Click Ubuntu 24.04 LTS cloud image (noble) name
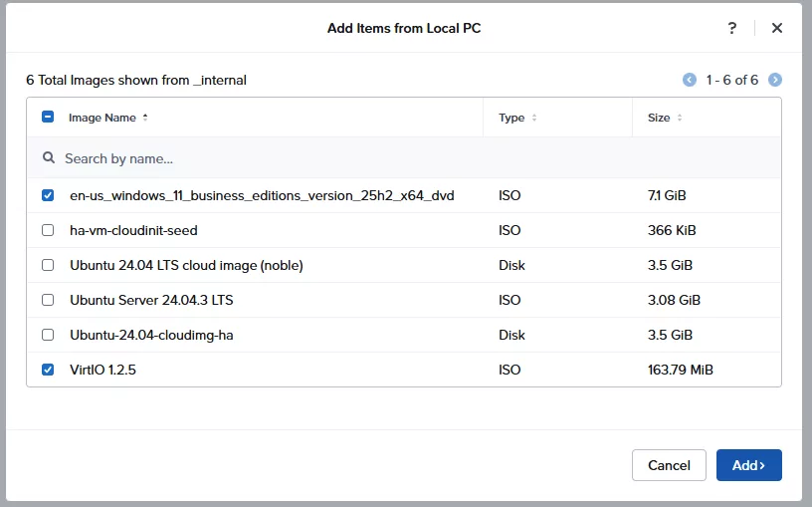Screen dimensions: 812x507 pyautogui.click(x=186, y=265)
